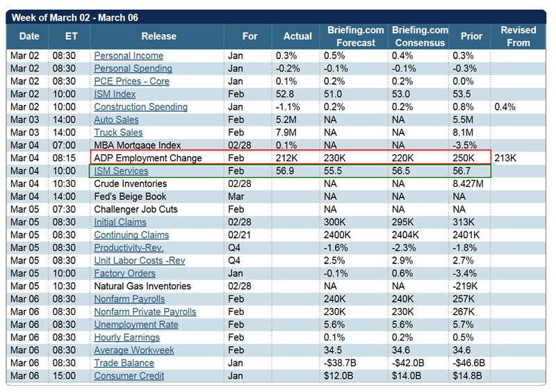
Task: Select the Unemployment Rate link
Action: click(136, 325)
